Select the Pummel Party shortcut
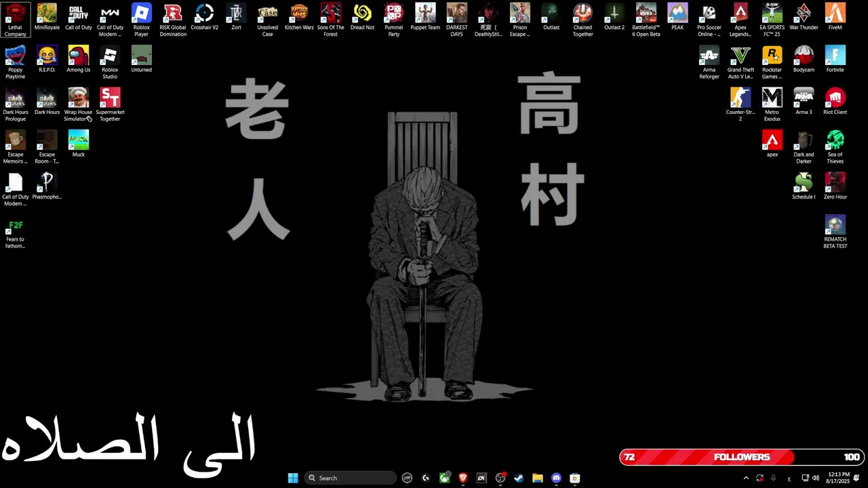 click(393, 20)
